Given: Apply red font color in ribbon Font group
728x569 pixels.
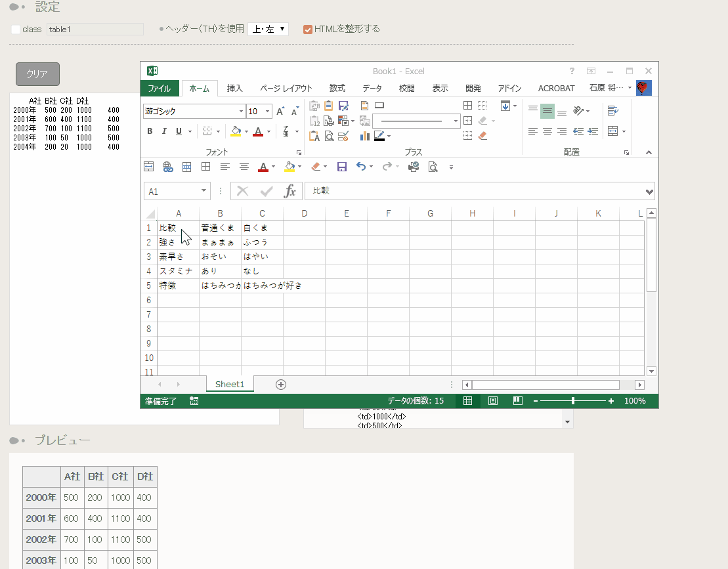Looking at the screenshot, I should [258, 131].
